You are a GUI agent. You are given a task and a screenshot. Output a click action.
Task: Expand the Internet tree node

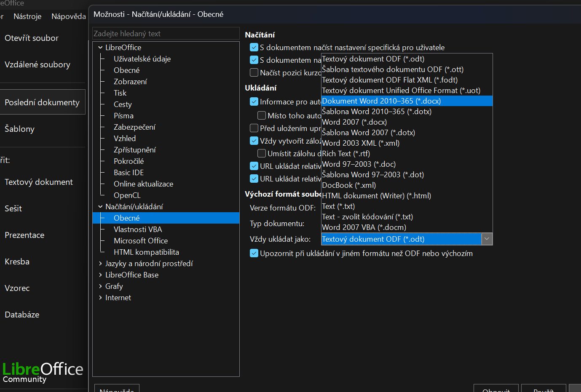(101, 298)
